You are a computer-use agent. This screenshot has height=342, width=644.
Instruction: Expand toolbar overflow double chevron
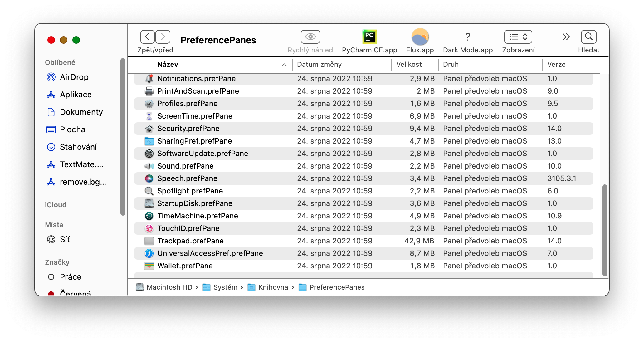[x=566, y=37]
